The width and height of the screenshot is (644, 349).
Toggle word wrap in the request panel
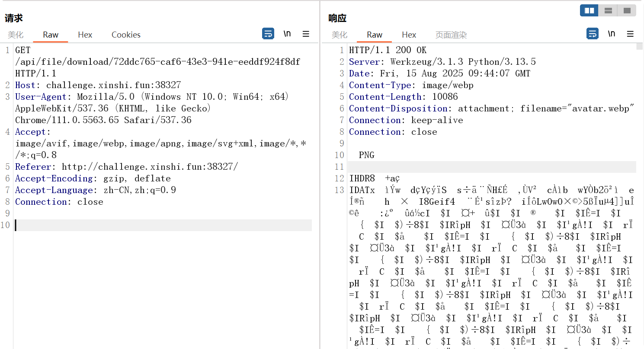pyautogui.click(x=268, y=34)
